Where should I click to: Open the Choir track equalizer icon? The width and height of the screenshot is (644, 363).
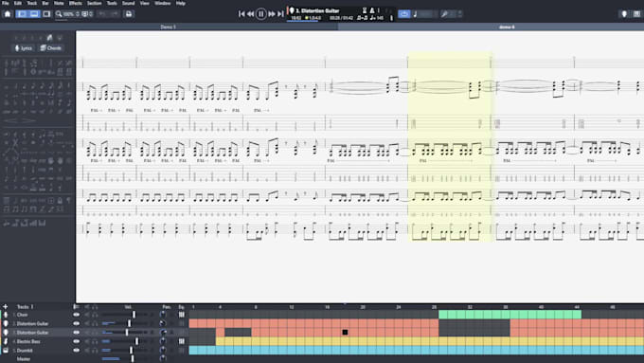[182, 315]
